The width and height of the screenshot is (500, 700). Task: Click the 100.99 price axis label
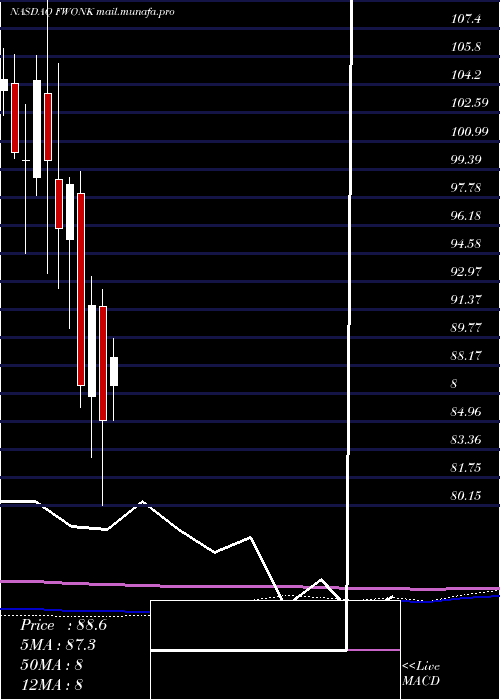point(469,131)
